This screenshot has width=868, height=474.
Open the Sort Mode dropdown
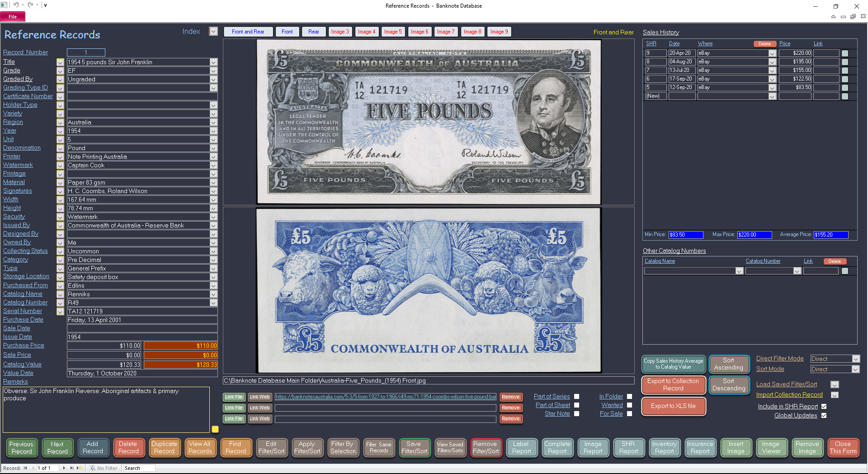[x=855, y=370]
